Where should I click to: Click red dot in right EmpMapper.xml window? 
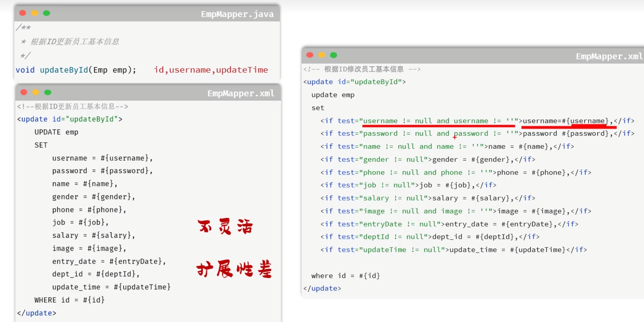[310, 55]
